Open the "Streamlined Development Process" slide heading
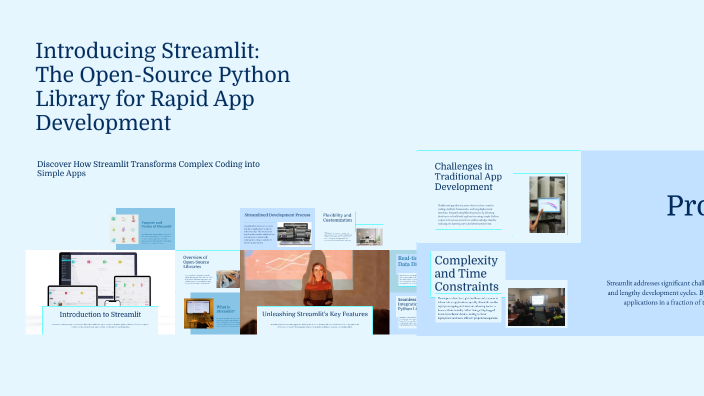704x396 pixels. coord(277,215)
